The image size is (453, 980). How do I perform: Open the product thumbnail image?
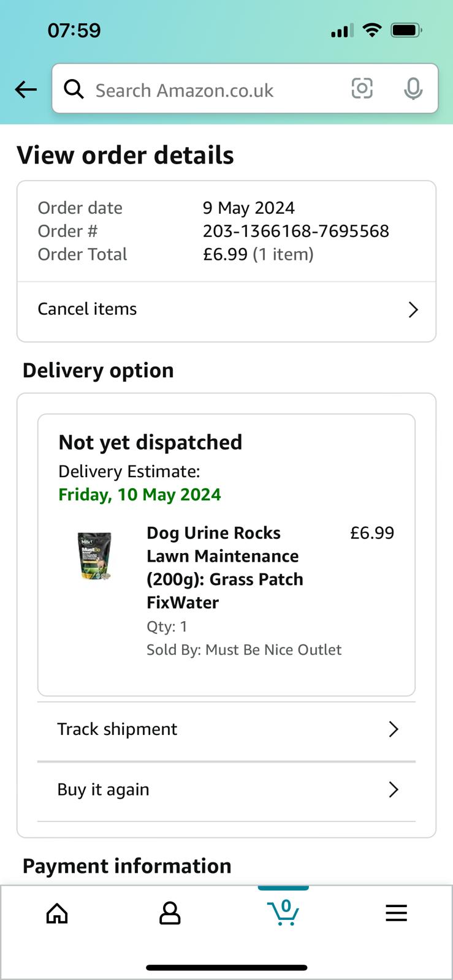point(94,556)
